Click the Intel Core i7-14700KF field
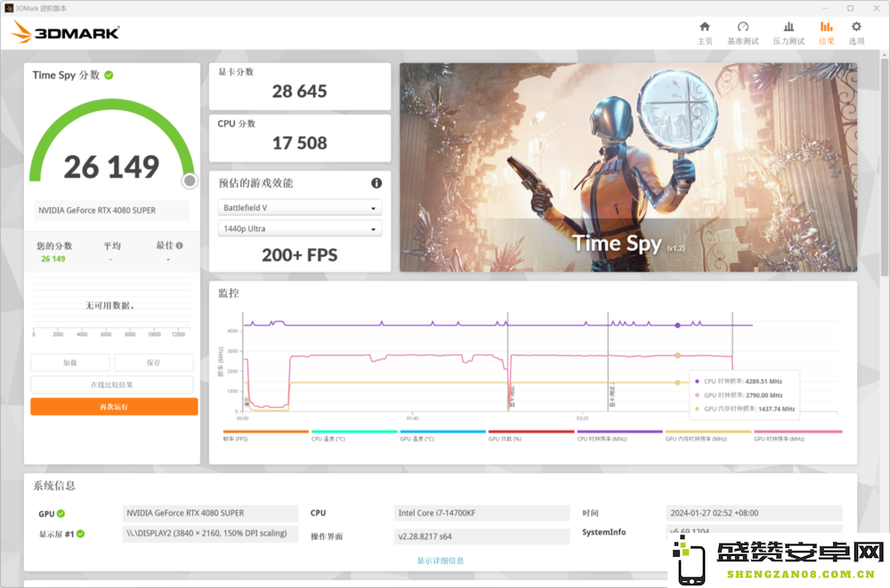 tap(481, 513)
